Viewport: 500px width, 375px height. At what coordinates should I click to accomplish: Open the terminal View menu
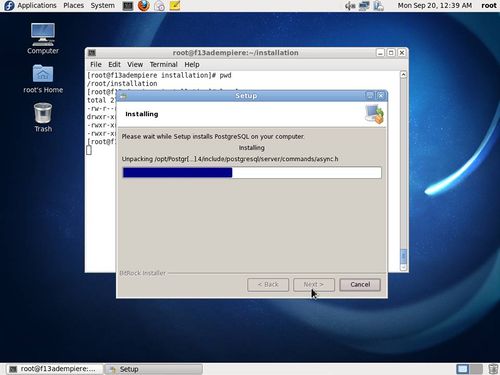[x=135, y=64]
